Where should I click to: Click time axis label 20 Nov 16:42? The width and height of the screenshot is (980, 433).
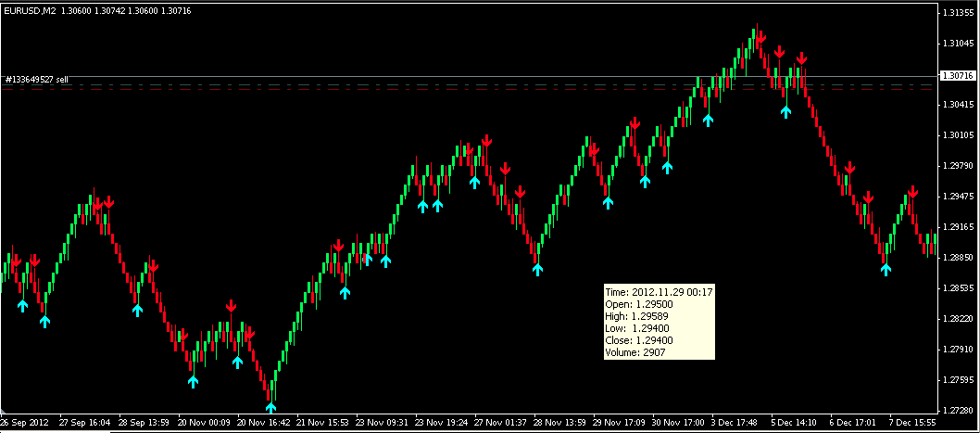pos(264,422)
